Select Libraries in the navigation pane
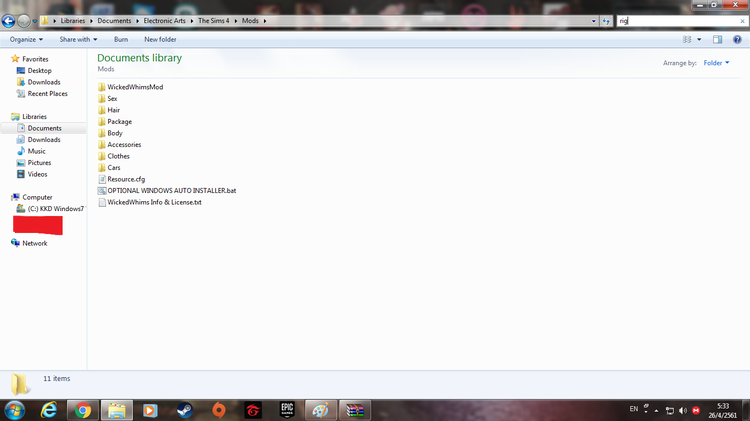This screenshot has width=750, height=421. 34,116
